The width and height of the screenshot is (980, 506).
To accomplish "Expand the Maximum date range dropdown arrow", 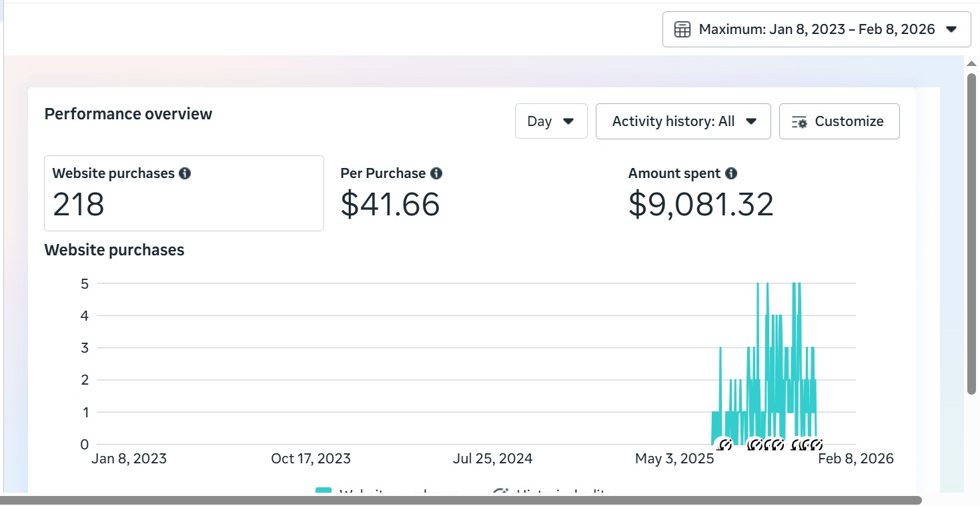I will pyautogui.click(x=952, y=29).
